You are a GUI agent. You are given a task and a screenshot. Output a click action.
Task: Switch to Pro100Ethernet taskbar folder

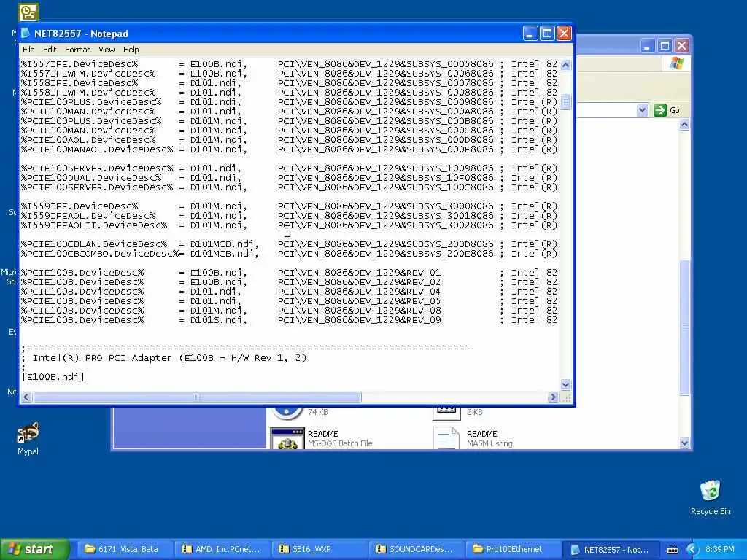(513, 549)
